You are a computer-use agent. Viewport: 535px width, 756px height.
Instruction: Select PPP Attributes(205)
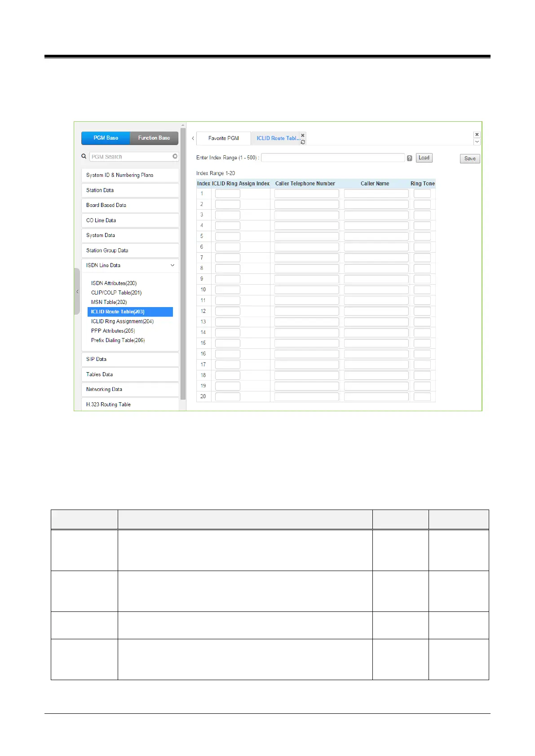coord(113,331)
